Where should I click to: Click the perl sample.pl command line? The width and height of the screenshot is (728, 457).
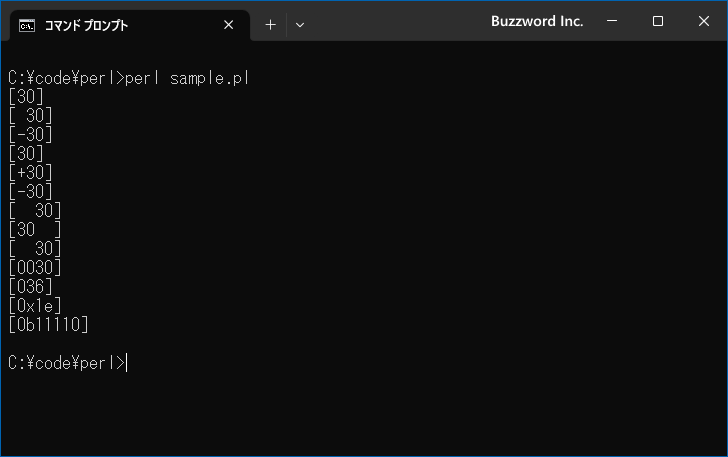(x=129, y=78)
